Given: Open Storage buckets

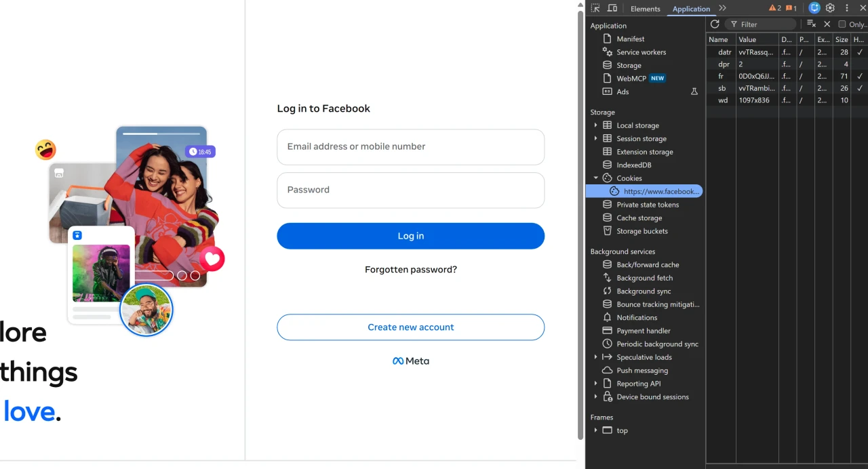Looking at the screenshot, I should click(x=642, y=231).
